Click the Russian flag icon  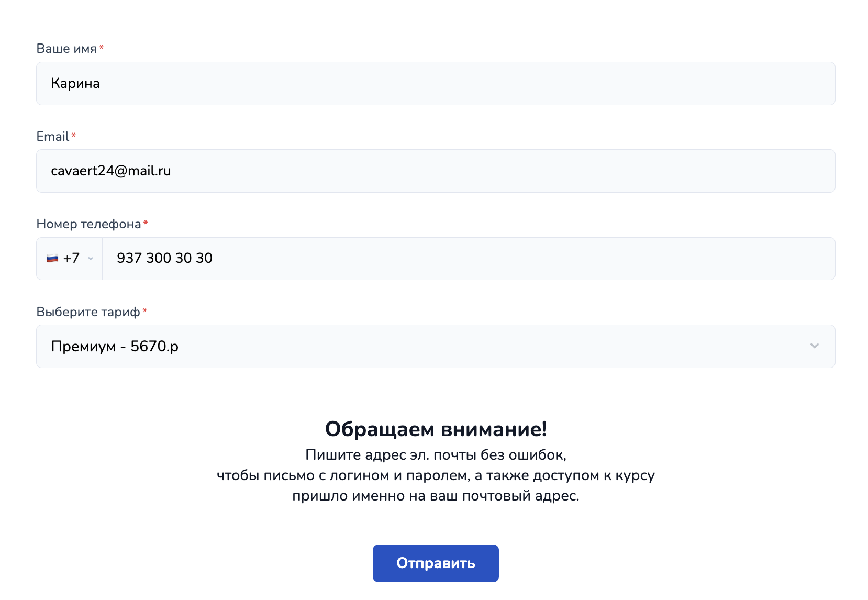[52, 258]
